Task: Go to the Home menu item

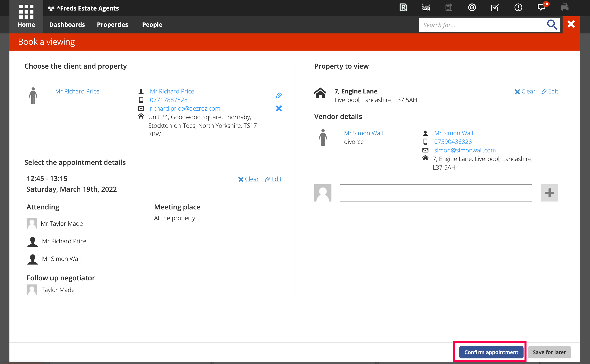Action: tap(26, 25)
